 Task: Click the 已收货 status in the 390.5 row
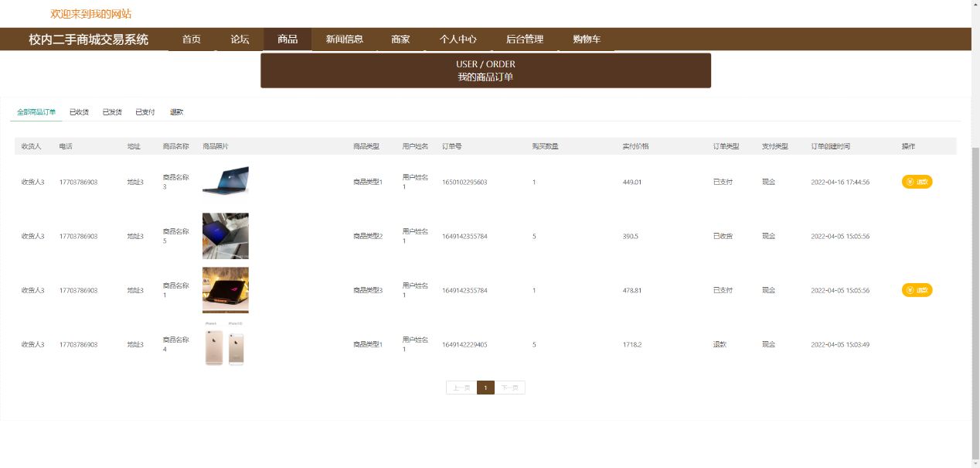click(723, 237)
